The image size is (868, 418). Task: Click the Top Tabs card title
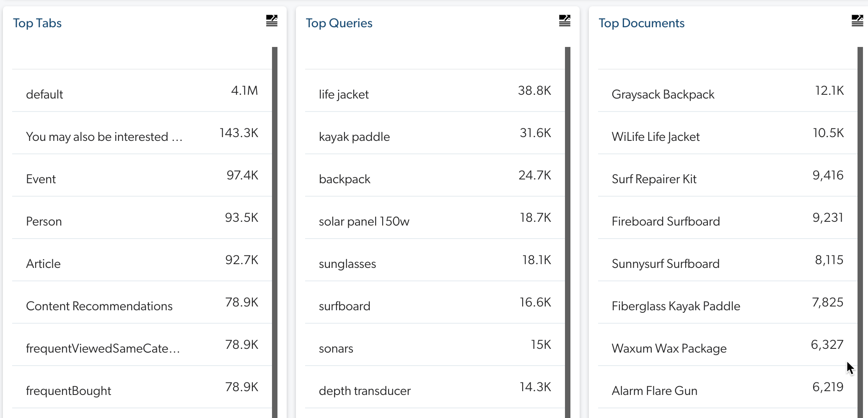37,23
